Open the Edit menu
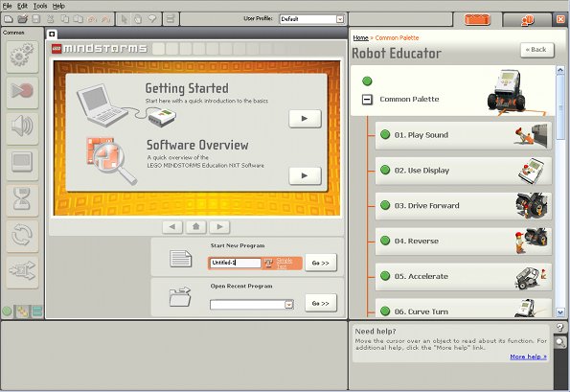The width and height of the screenshot is (570, 392). tap(23, 6)
